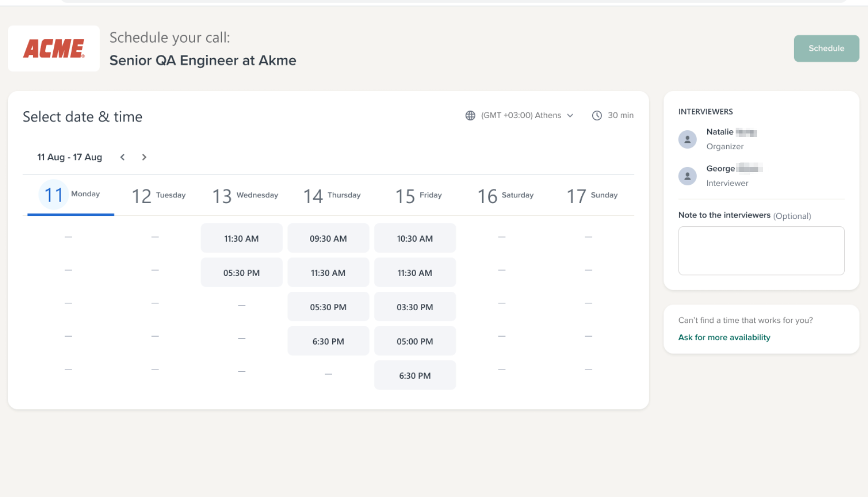Screen dimensions: 868x497
Task: Click the clock duration icon
Action: pyautogui.click(x=596, y=116)
